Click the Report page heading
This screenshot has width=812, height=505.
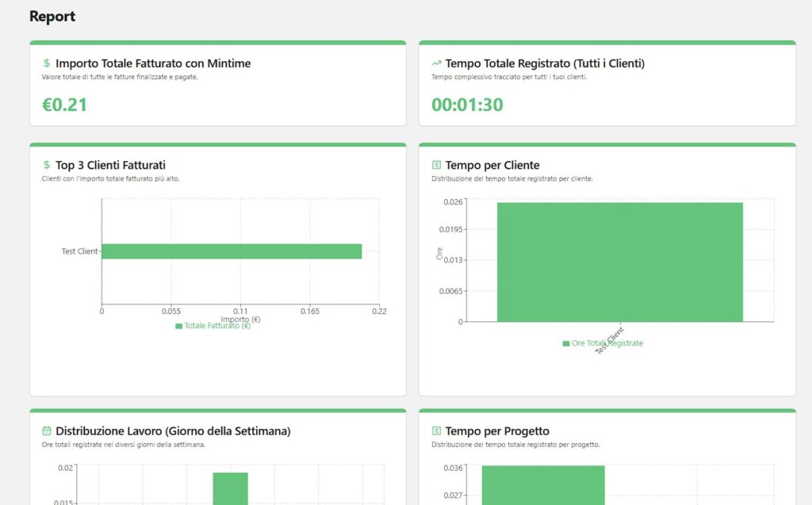click(52, 16)
